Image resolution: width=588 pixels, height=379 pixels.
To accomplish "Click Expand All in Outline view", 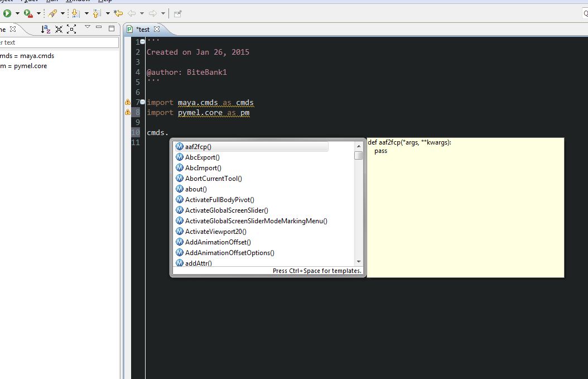I will click(x=71, y=29).
